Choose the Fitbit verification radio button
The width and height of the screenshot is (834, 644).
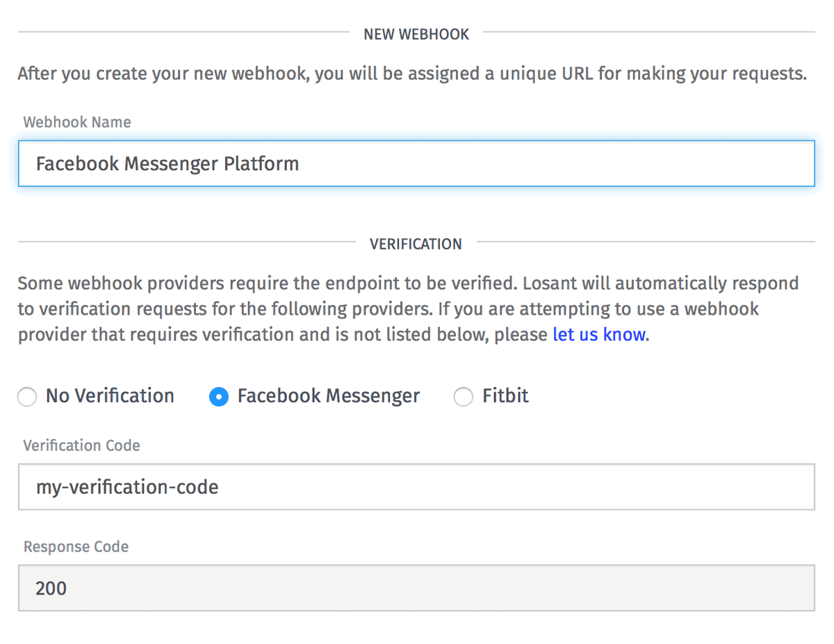[463, 397]
